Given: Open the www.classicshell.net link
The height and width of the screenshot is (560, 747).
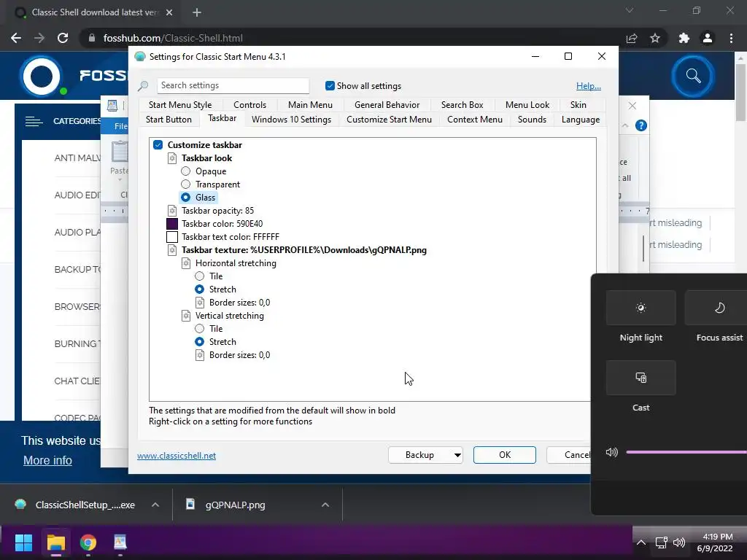Looking at the screenshot, I should point(177,456).
